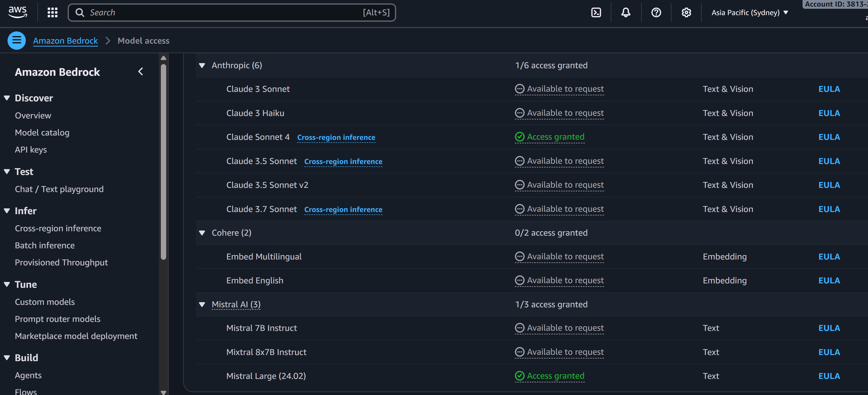Open the AWS CloudShell icon
Screen dimensions: 868x395
[596, 12]
